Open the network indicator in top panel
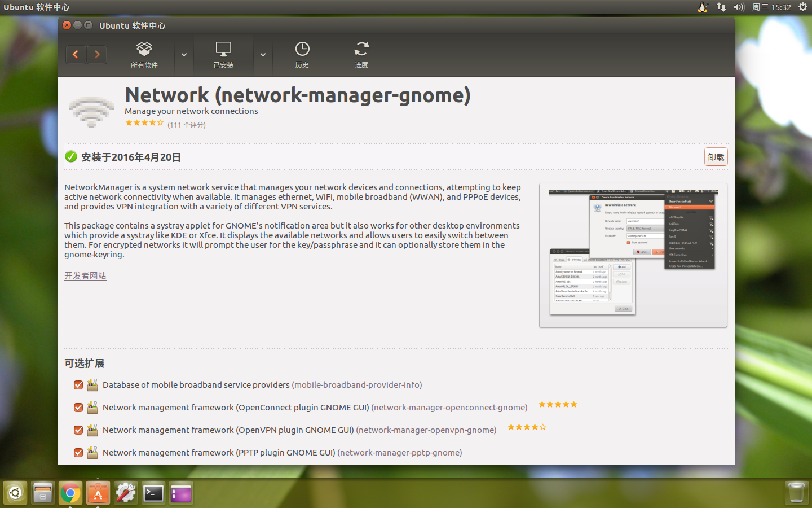This screenshot has height=508, width=812. point(721,7)
